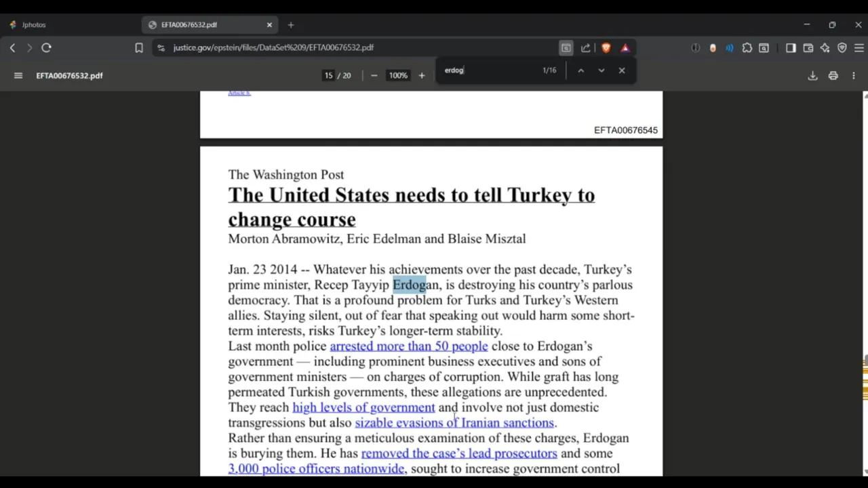Open Brave Wallet
The width and height of the screenshot is (868, 488).
tap(808, 47)
